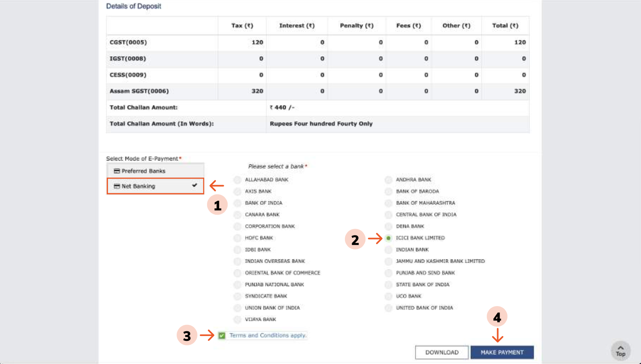Select the ICICI Bank Limited radio button
641x364 pixels.
(388, 238)
